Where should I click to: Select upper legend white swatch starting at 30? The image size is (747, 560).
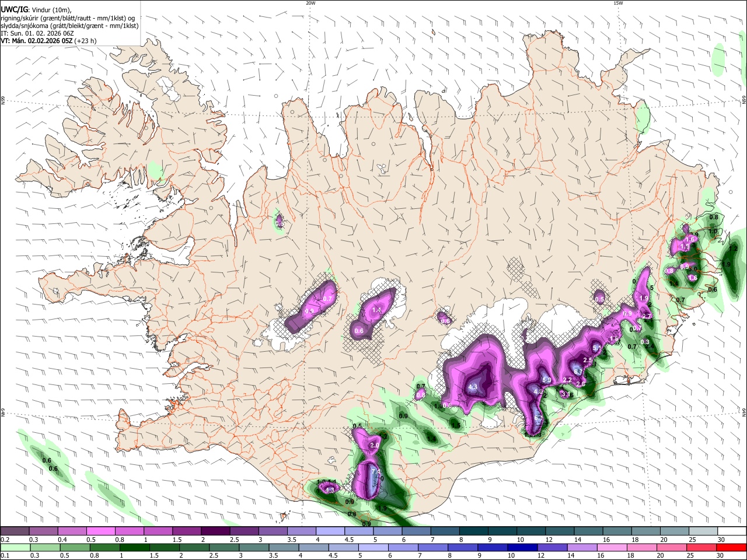(x=732, y=531)
